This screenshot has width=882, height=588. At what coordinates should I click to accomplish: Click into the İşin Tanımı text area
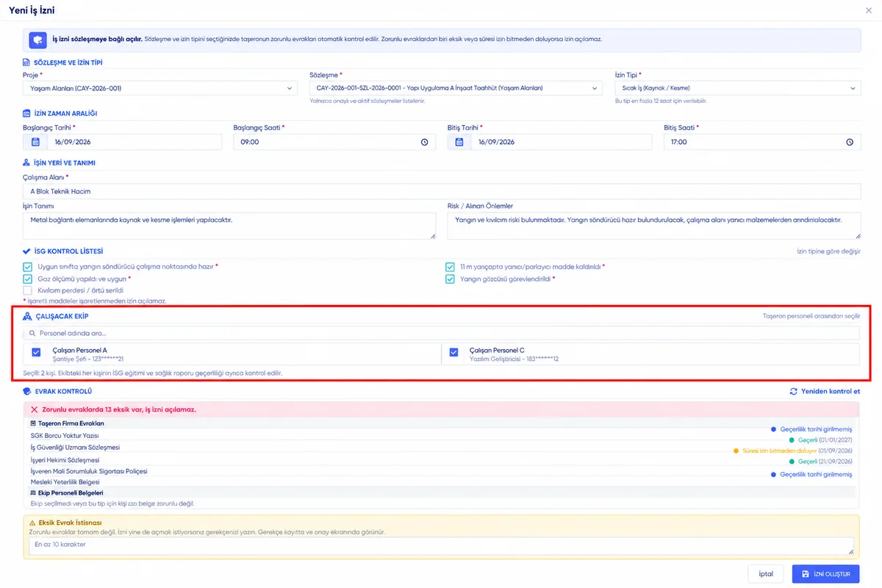tap(229, 225)
